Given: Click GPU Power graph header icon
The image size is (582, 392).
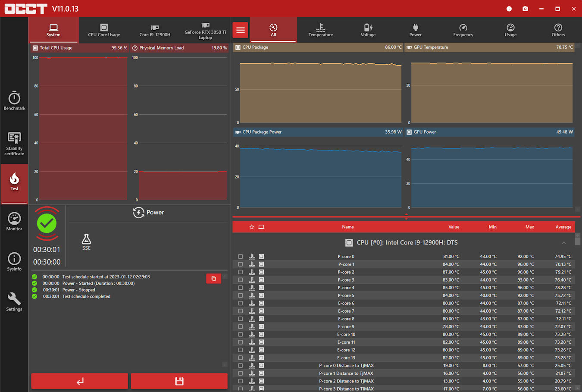Looking at the screenshot, I should point(409,132).
